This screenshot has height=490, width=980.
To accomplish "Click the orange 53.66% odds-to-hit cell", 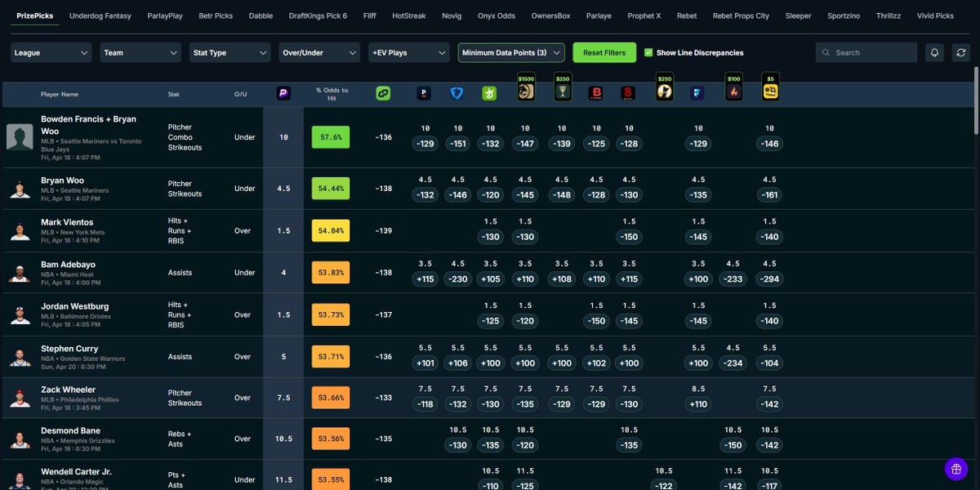I will click(331, 398).
